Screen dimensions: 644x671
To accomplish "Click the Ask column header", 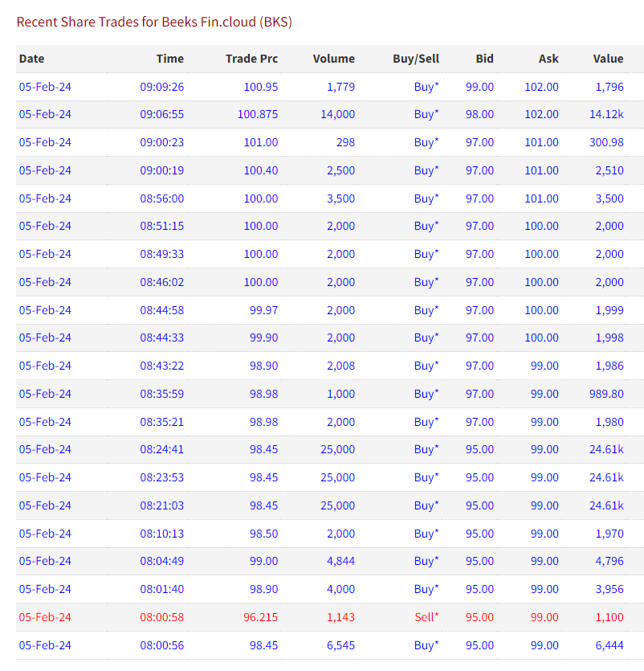I will coord(548,59).
